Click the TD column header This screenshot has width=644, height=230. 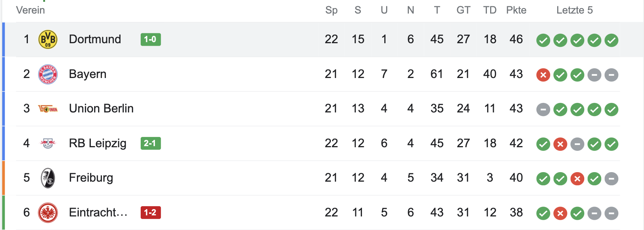489,10
